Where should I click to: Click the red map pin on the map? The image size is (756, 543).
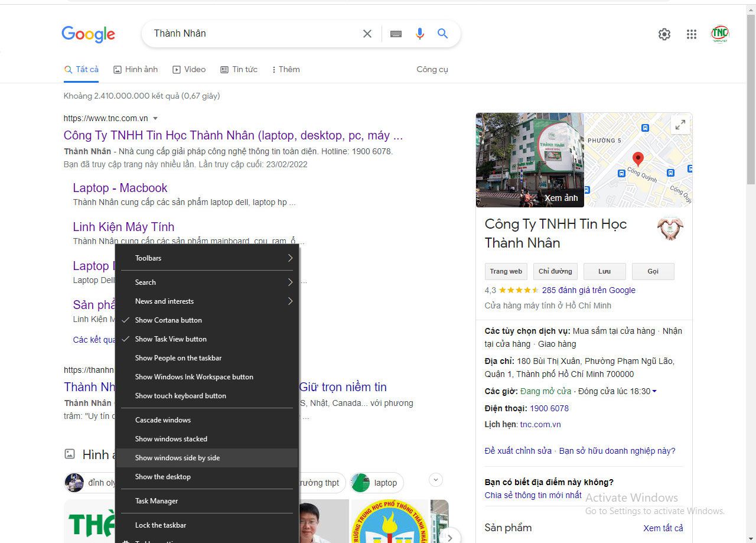638,158
